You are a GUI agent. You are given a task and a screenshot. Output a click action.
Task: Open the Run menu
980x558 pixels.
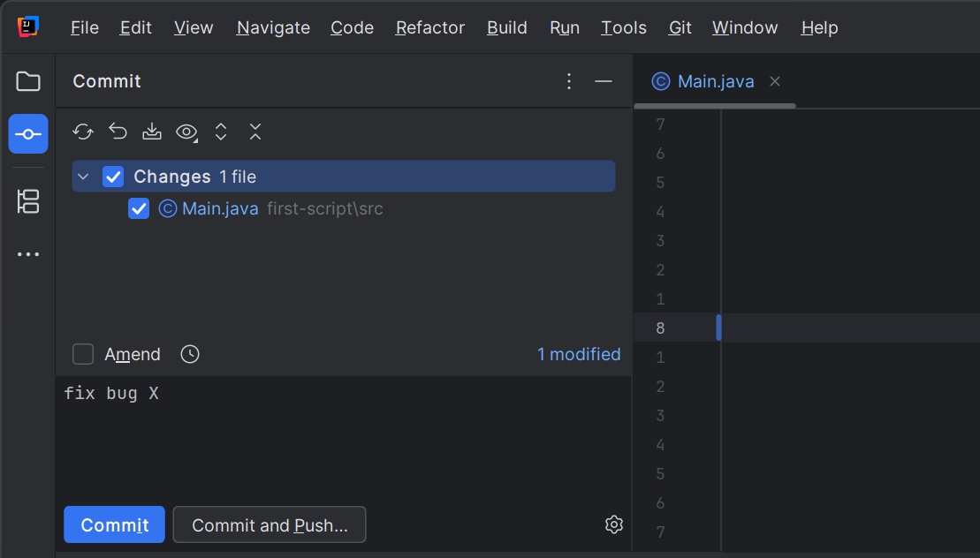tap(565, 27)
